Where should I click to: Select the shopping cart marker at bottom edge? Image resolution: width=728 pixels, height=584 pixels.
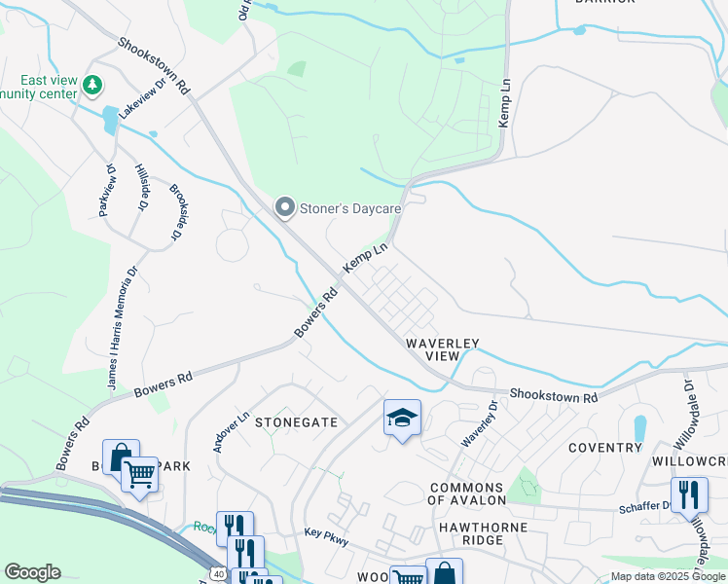click(x=408, y=575)
